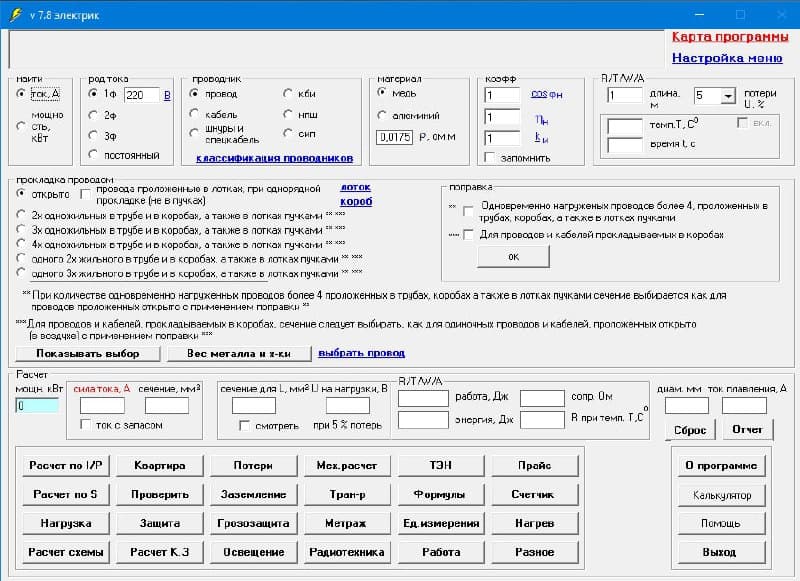Check 'Одновременно нагруженных проводов более 4' box
The height and width of the screenshot is (581, 800).
pos(468,211)
